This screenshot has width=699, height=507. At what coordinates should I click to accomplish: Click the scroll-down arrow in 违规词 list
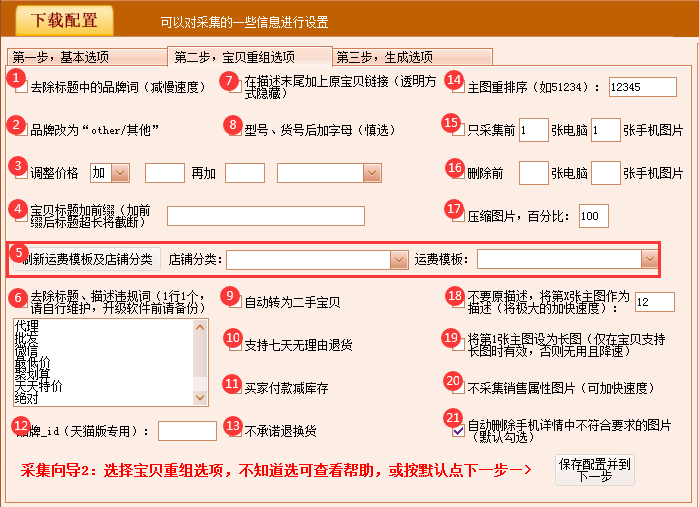coord(200,397)
